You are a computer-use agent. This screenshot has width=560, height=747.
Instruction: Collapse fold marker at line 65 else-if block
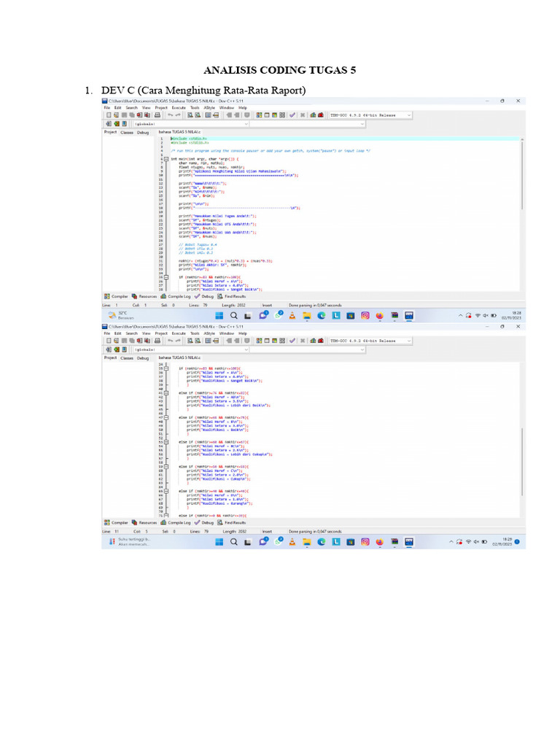tap(166, 491)
